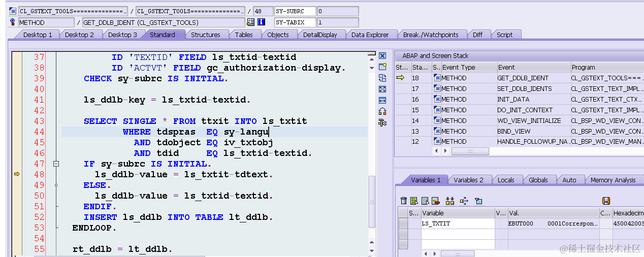This screenshot has height=257, width=644.
Task: Click the SY-SUBRC value field
Action: pos(337,11)
